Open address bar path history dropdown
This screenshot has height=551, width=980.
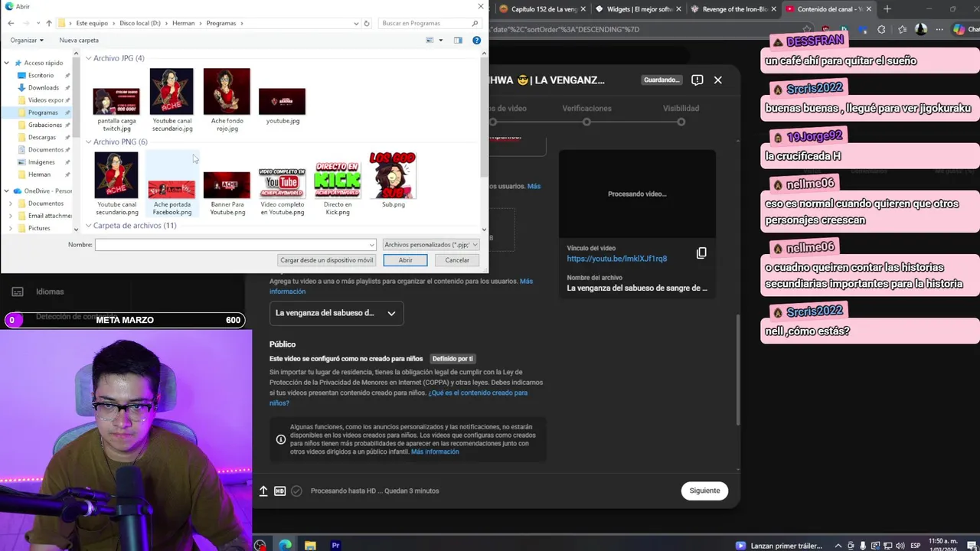(x=356, y=23)
